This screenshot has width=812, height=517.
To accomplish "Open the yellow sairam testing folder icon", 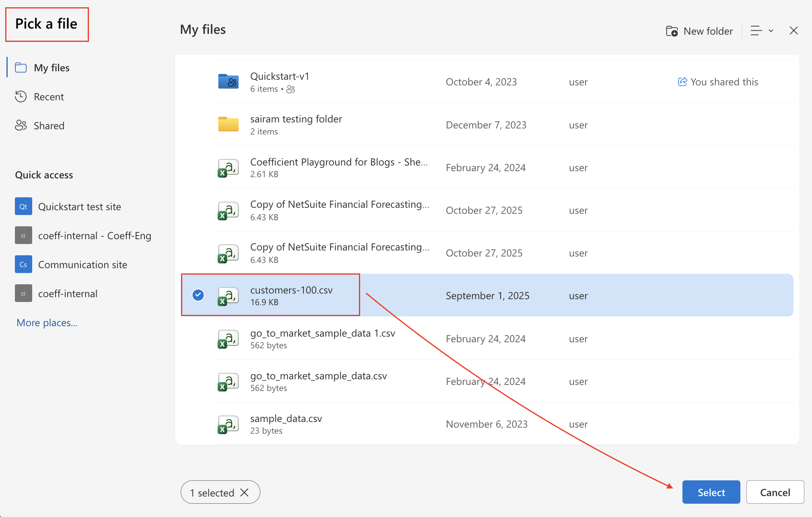I will (228, 124).
